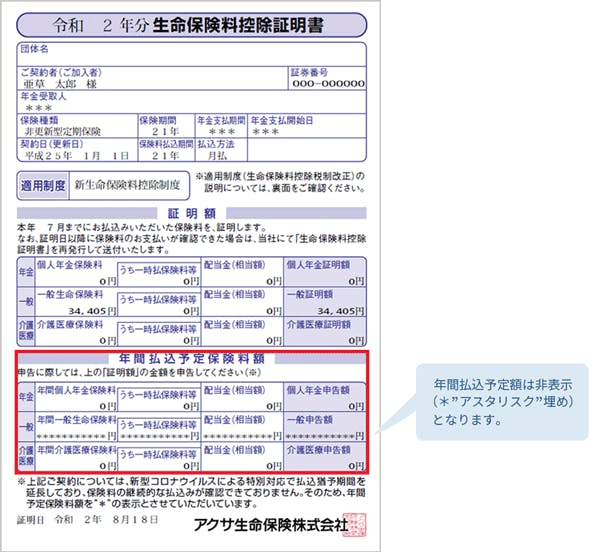The width and height of the screenshot is (610, 552).
Task: Click the 介護医療証明額 cell label
Action: tap(319, 324)
